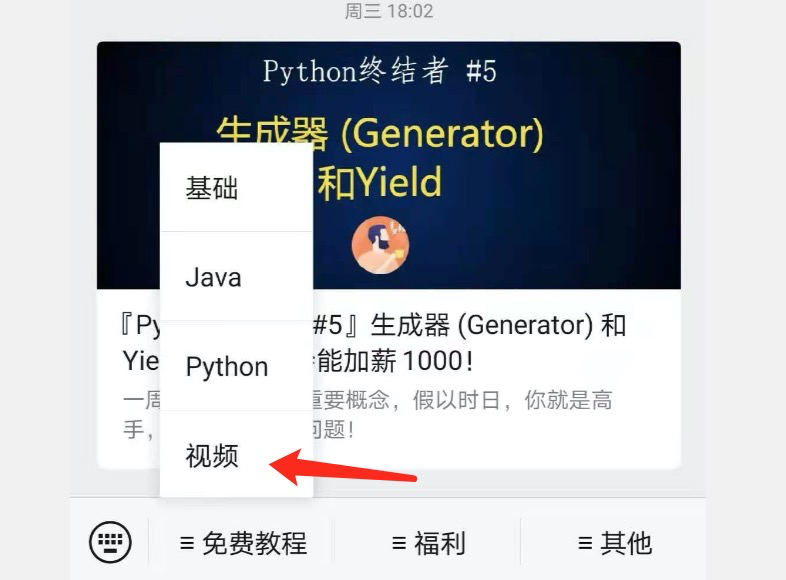Image resolution: width=786 pixels, height=580 pixels.
Task: Click the 周三 18:02 timestamp
Action: [x=389, y=11]
